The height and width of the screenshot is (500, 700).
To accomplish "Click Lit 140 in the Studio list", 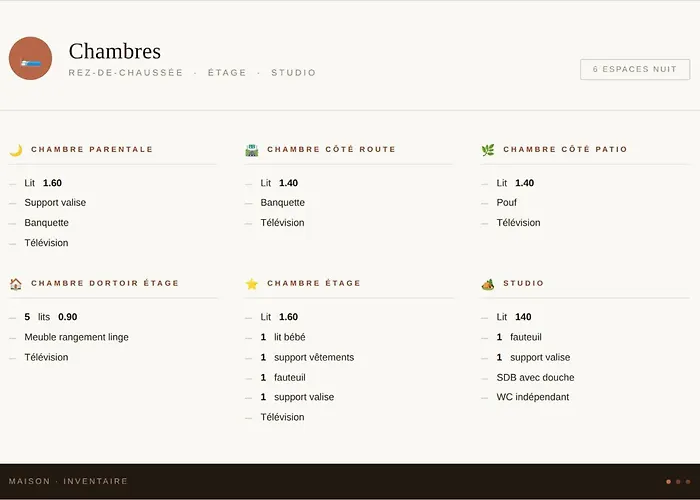I will 514,317.
